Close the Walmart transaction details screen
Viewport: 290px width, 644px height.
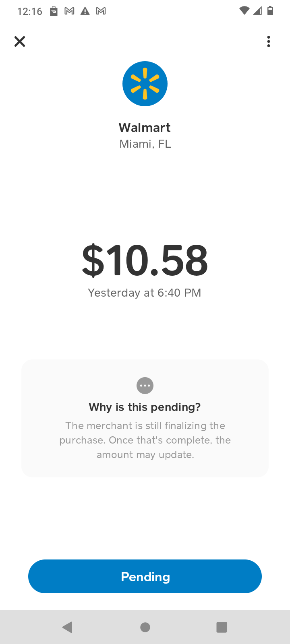(20, 41)
